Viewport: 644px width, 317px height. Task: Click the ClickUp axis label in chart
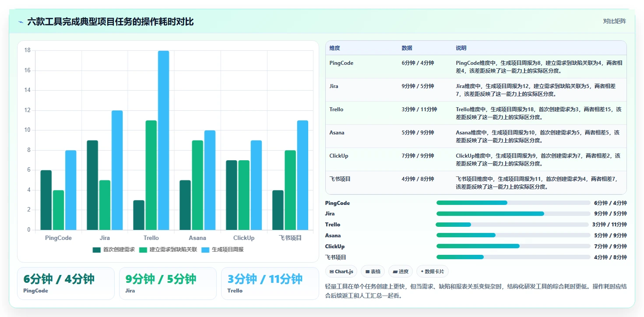244,238
